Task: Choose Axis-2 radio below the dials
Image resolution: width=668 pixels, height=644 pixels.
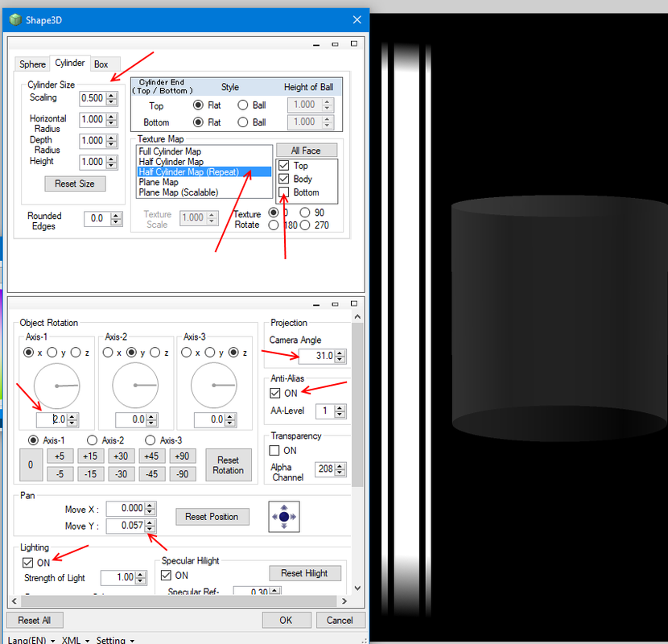Action: click(x=92, y=440)
